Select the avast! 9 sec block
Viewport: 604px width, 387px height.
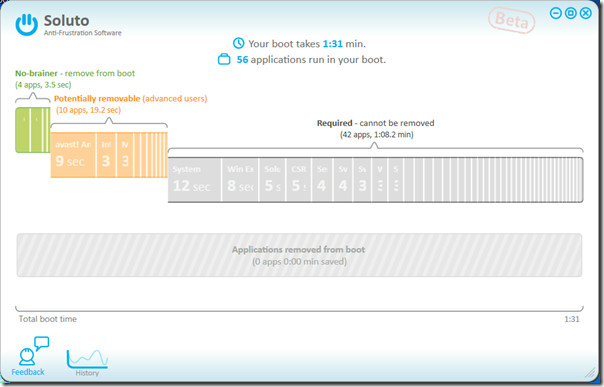pyautogui.click(x=73, y=155)
